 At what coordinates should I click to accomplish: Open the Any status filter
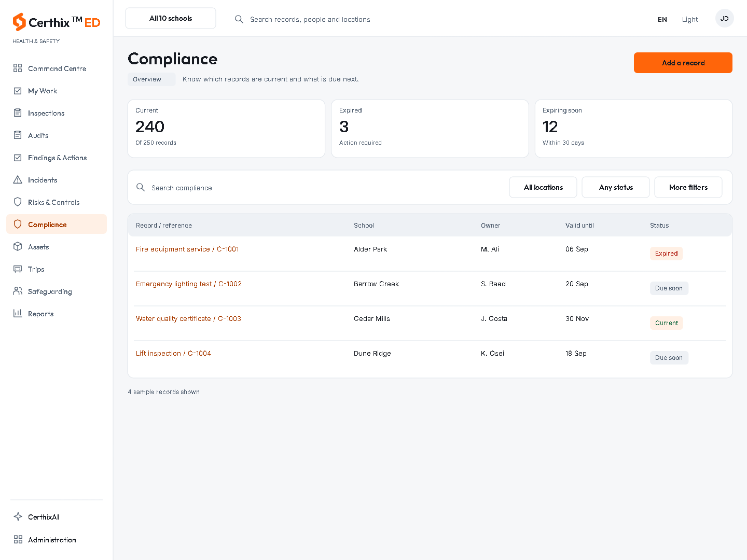point(616,187)
